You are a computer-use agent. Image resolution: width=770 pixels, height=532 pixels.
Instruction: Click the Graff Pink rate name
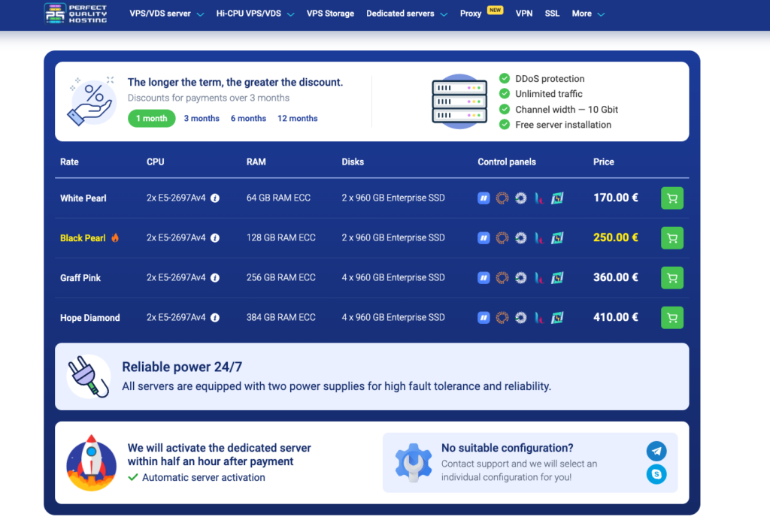(x=80, y=278)
